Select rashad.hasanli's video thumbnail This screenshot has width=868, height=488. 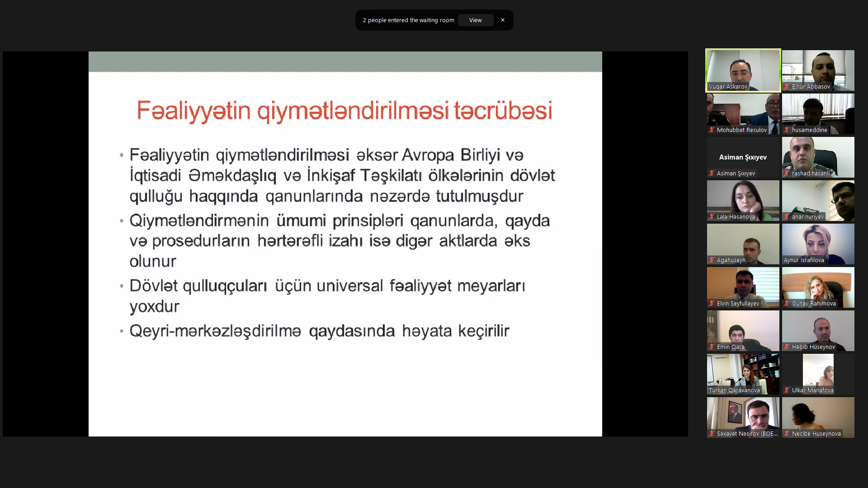[x=818, y=157]
